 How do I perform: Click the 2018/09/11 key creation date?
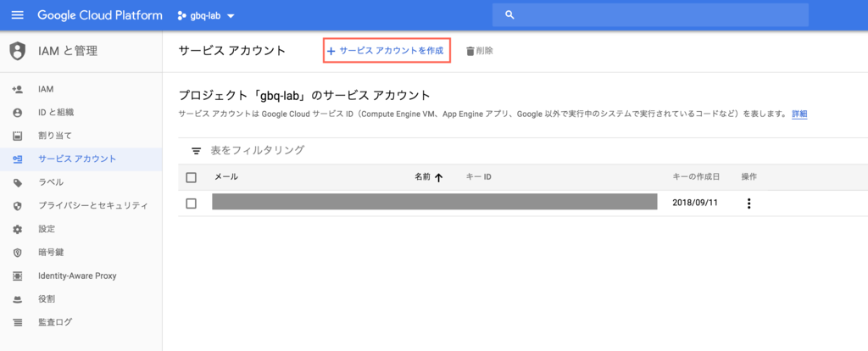(695, 203)
